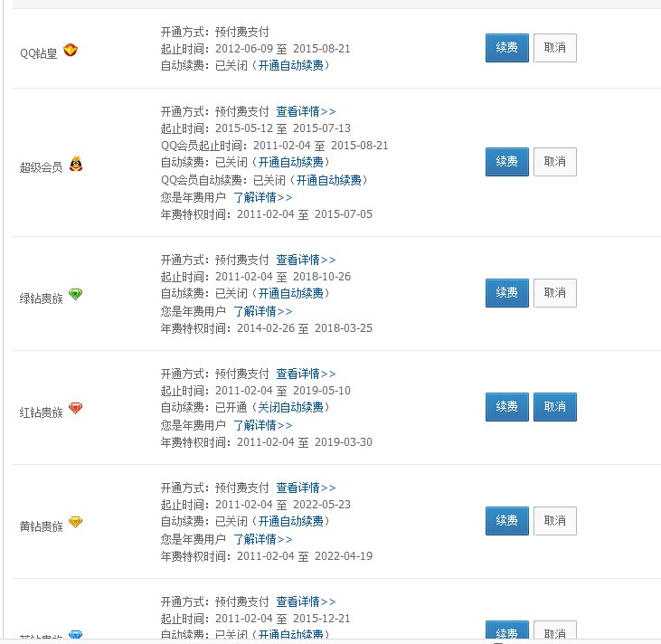Click the 绿钻贵族 green diamond icon
Viewport: 661px width, 644px height.
75,294
